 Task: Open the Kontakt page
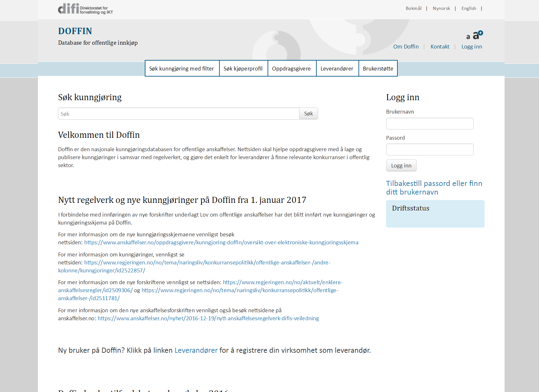click(440, 47)
